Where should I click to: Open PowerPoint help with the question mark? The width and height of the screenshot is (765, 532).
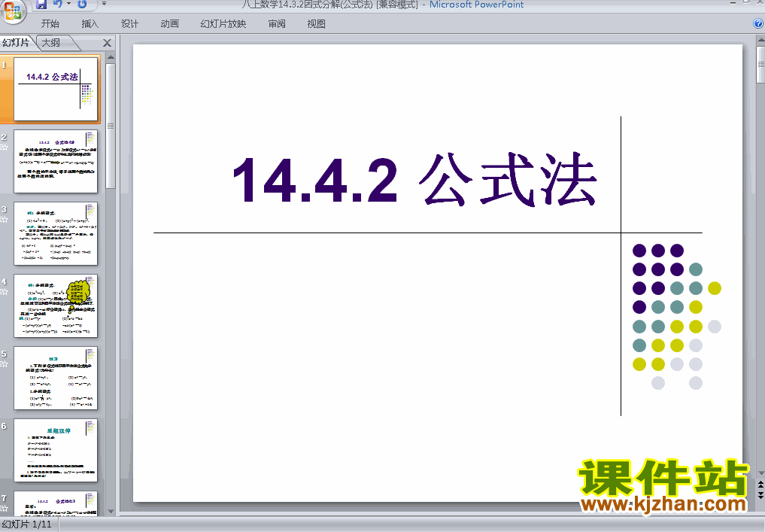[x=758, y=23]
